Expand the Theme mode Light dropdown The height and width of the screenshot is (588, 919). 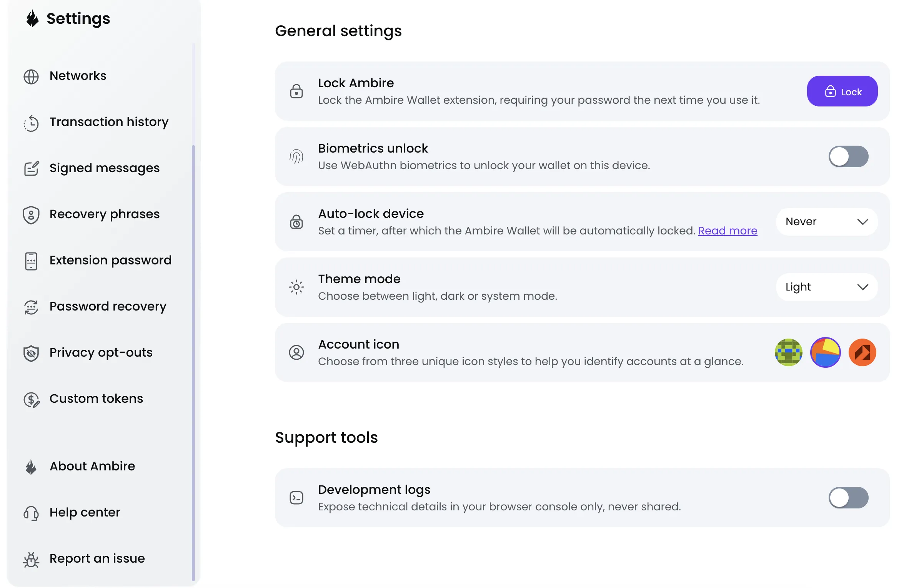827,287
